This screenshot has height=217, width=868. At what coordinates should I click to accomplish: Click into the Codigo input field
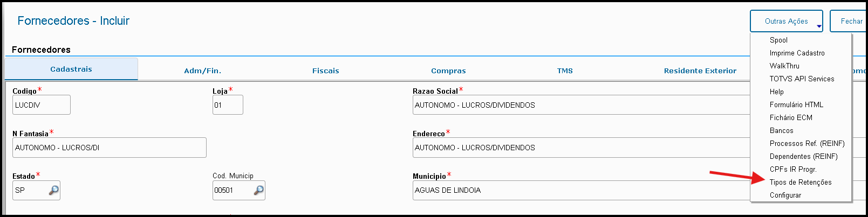pyautogui.click(x=41, y=105)
